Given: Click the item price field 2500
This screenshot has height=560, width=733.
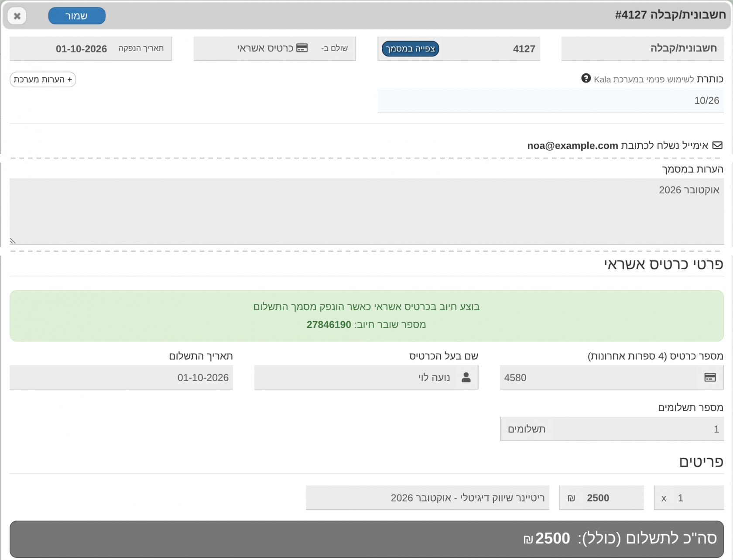Looking at the screenshot, I should tap(602, 498).
